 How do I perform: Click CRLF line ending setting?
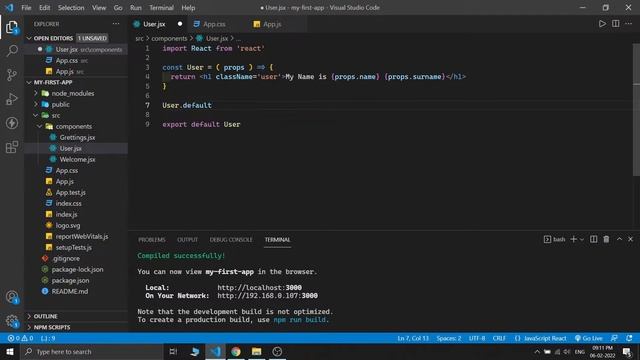click(x=499, y=338)
